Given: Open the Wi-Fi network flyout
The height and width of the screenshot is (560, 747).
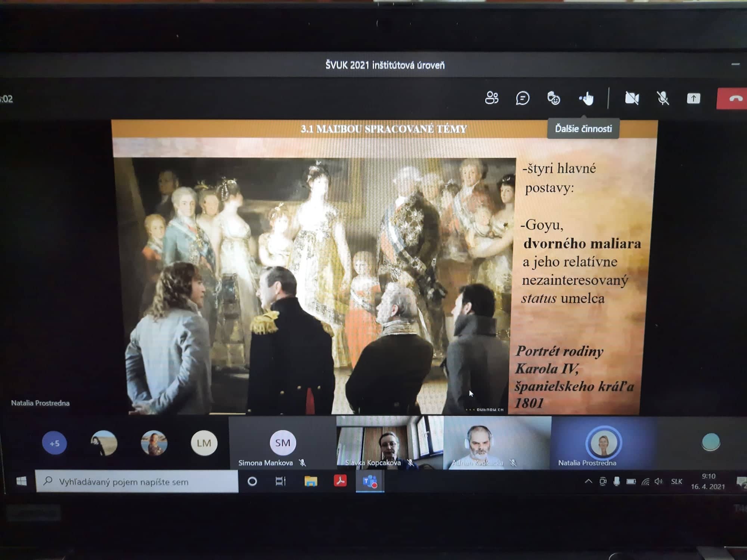Looking at the screenshot, I should pyautogui.click(x=645, y=481).
